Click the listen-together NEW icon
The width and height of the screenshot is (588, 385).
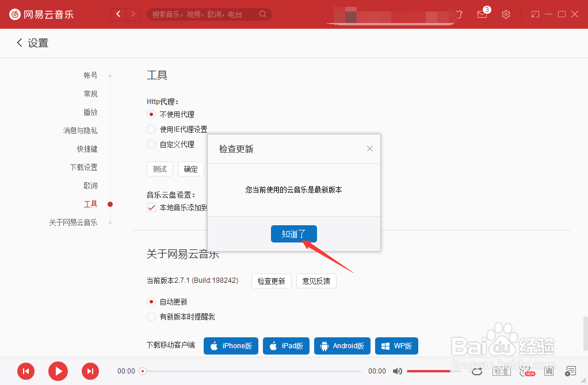coord(526,371)
